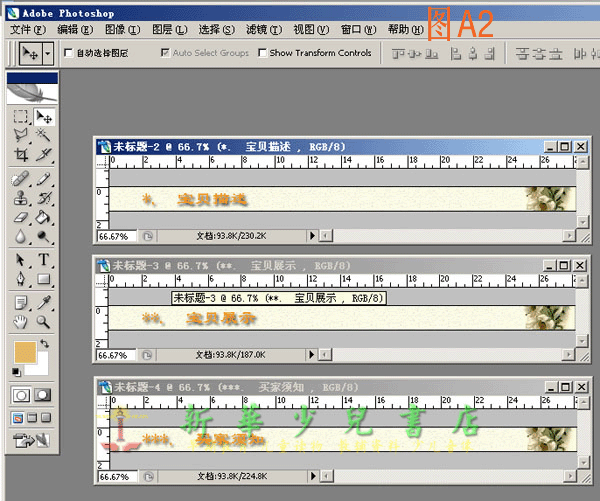Open the 滤镜(T) menu
Viewport: 600px width, 501px height.
coord(264,29)
